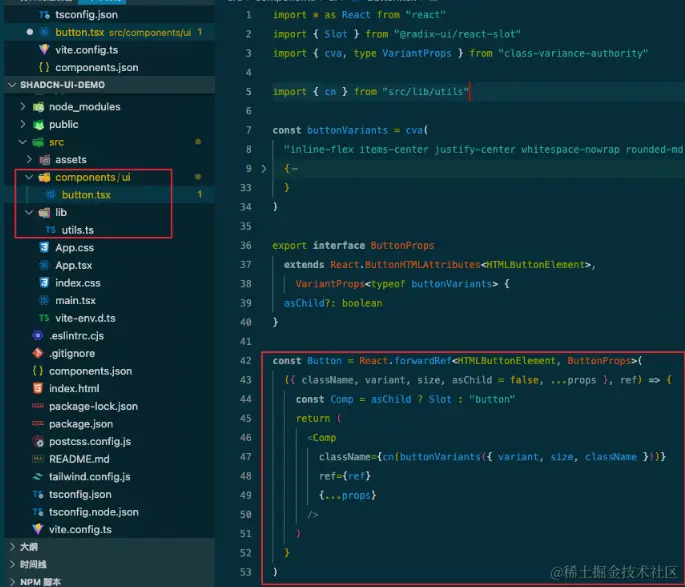Viewport: 685px width, 587px height.
Task: Open tsconfig.json in the open editors list
Action: click(x=86, y=15)
